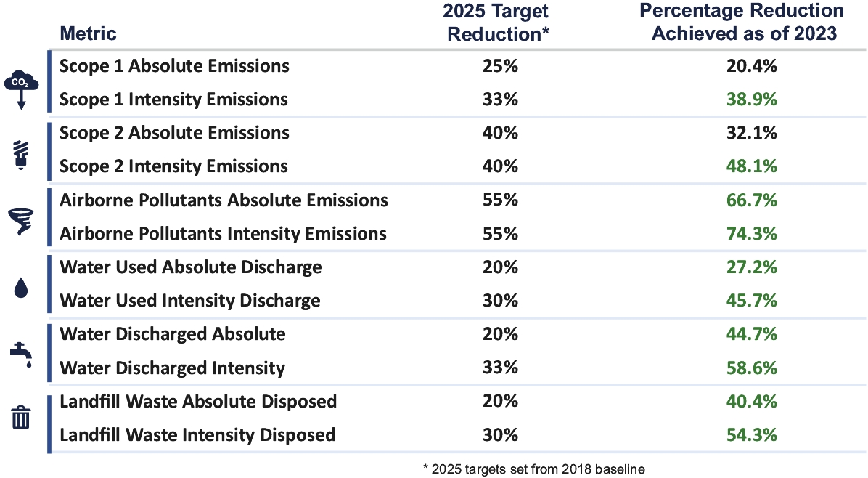
Task: Click the Metric column header
Action: (88, 33)
